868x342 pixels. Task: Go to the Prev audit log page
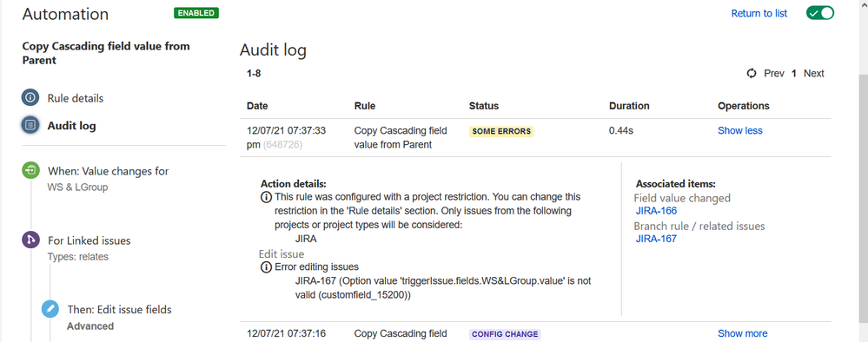pyautogui.click(x=774, y=73)
